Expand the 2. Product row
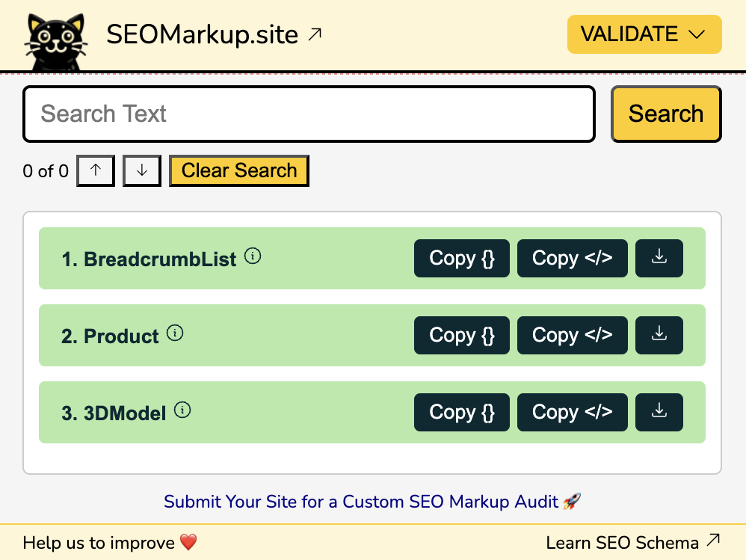This screenshot has height=560, width=746. coord(372,336)
